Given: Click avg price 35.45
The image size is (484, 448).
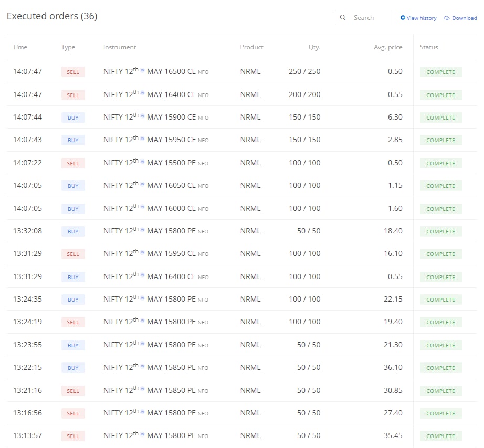Looking at the screenshot, I should [393, 435].
